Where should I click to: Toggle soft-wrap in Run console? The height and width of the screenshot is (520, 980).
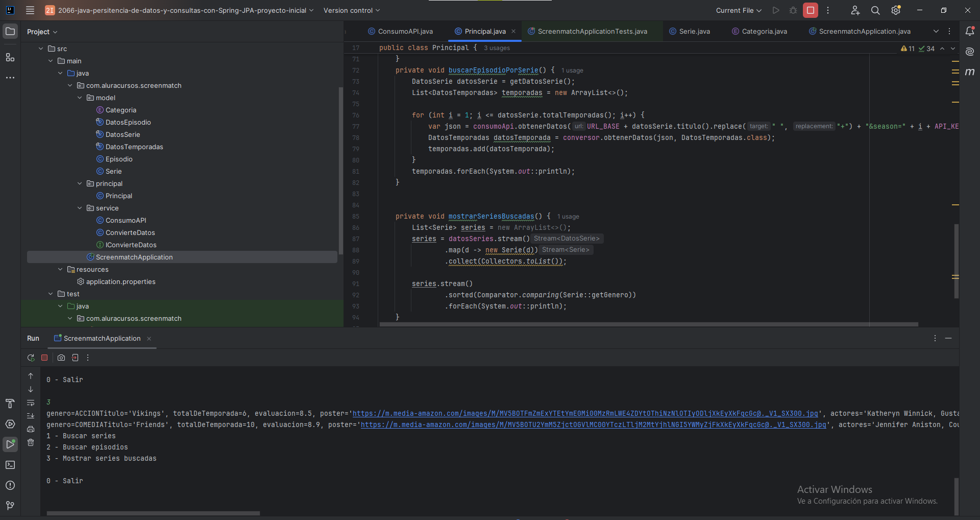[x=31, y=403]
